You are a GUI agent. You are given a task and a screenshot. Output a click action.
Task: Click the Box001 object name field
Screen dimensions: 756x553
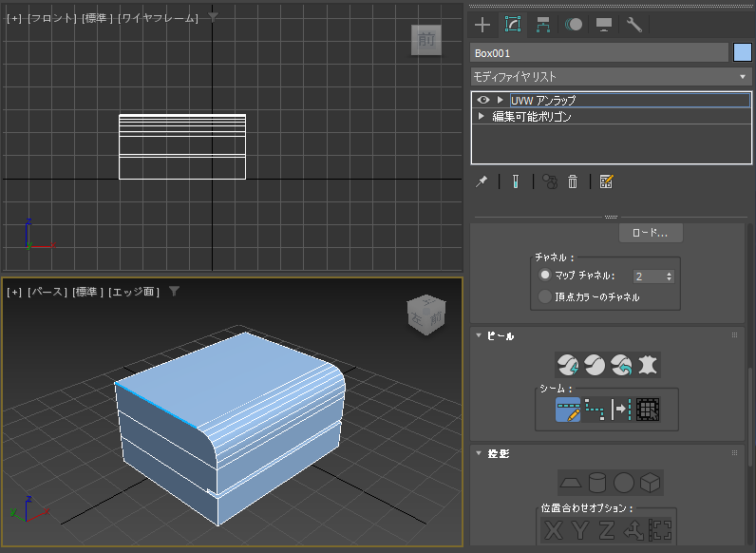pos(599,53)
